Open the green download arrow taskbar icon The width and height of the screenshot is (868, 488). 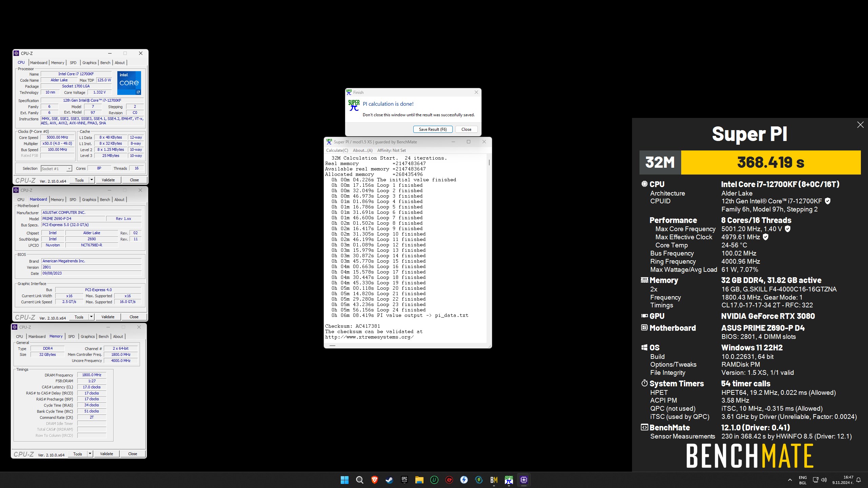click(479, 480)
